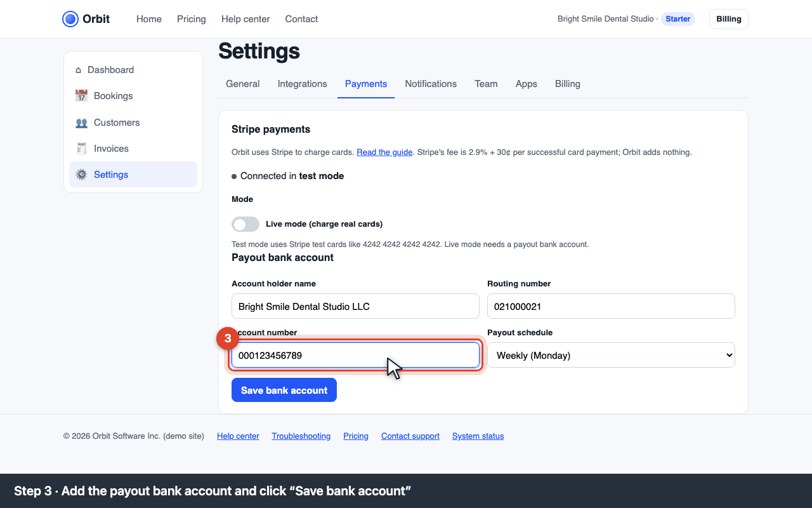The height and width of the screenshot is (508, 812).
Task: Click the Orbit brand name
Action: point(96,19)
